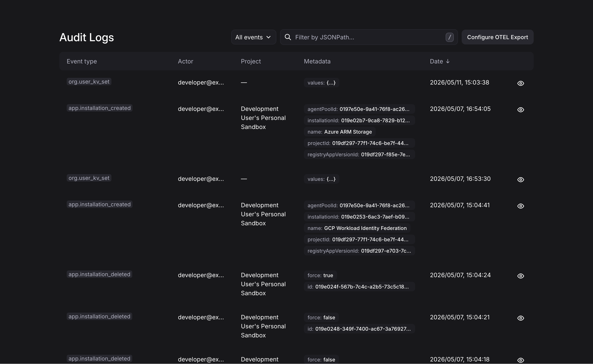Viewport: 593px width, 364px height.
Task: Click date 2026/05/07, 15:04:21
Action: click(x=460, y=317)
